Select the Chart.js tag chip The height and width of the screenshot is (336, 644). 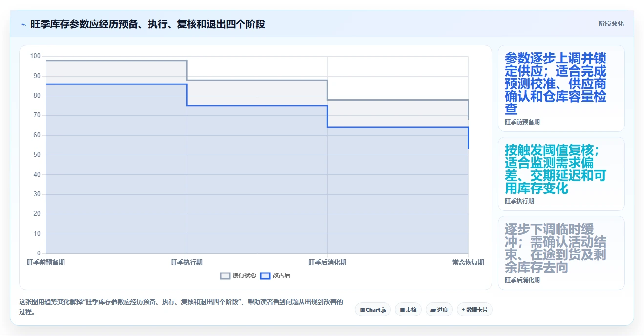tap(373, 310)
